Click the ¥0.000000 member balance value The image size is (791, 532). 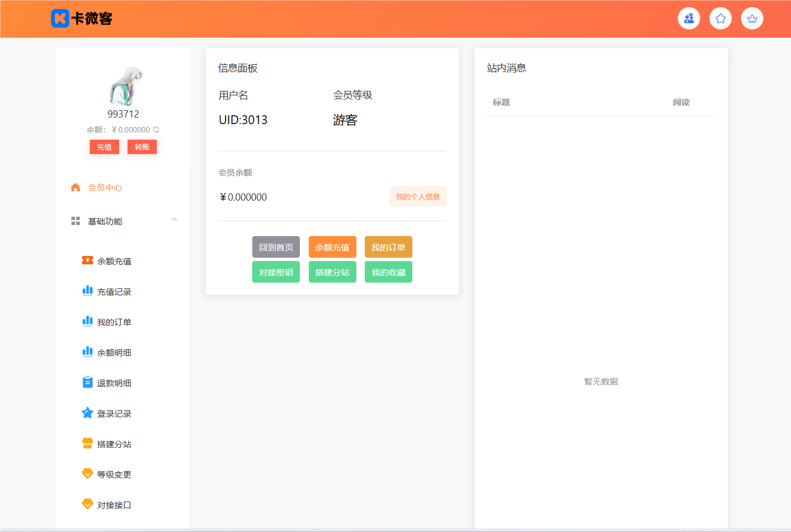243,197
